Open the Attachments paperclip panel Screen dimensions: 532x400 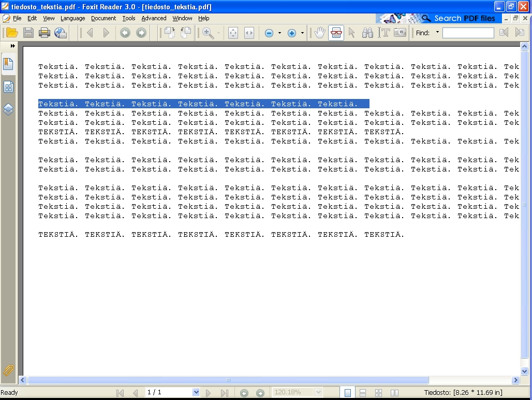tap(8, 370)
